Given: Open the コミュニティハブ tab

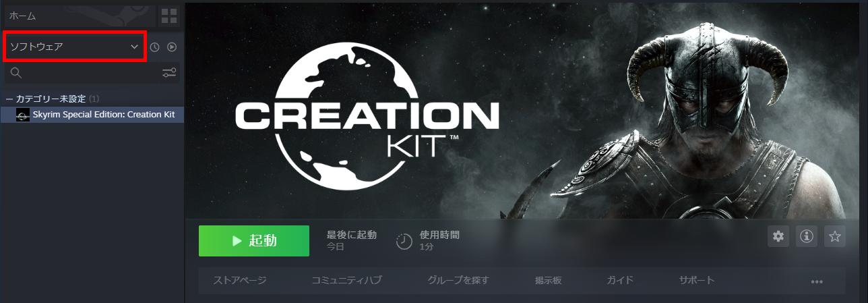Looking at the screenshot, I should 346,280.
